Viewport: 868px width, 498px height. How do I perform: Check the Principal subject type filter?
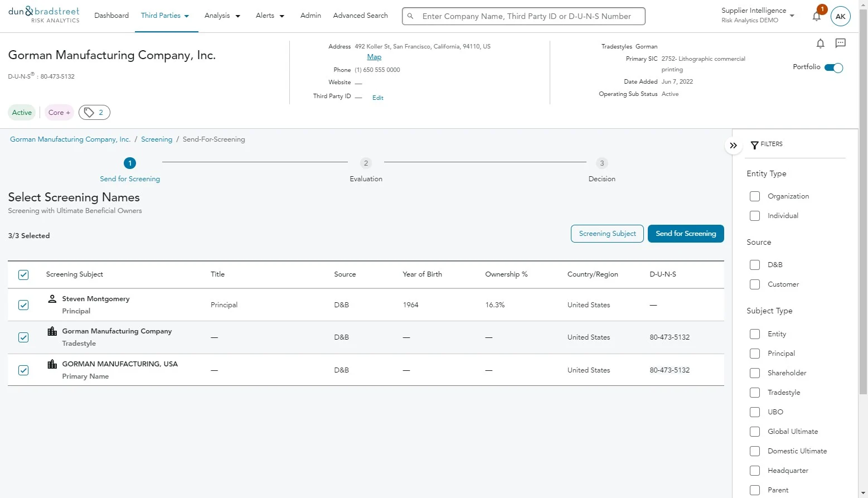click(x=755, y=354)
